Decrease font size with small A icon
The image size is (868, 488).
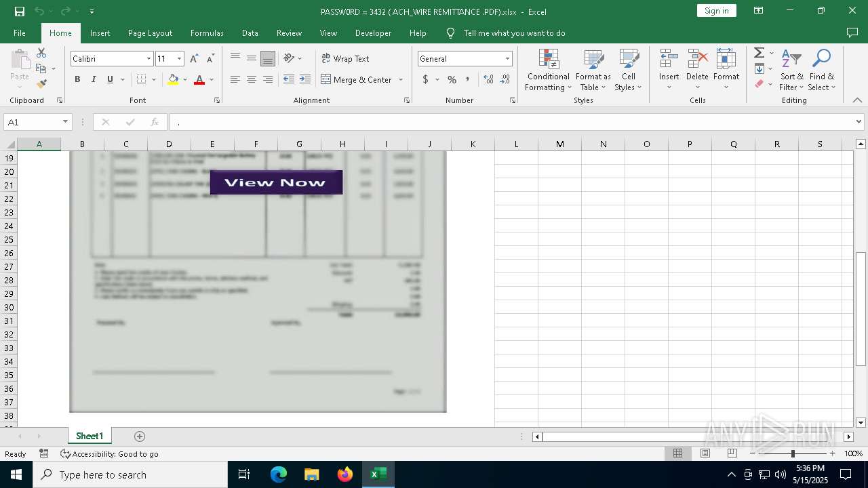click(x=211, y=59)
